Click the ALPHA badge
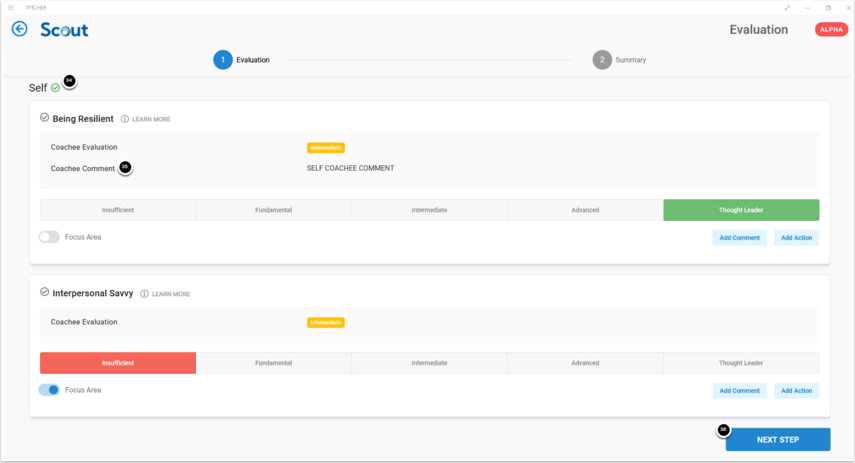 pos(831,30)
